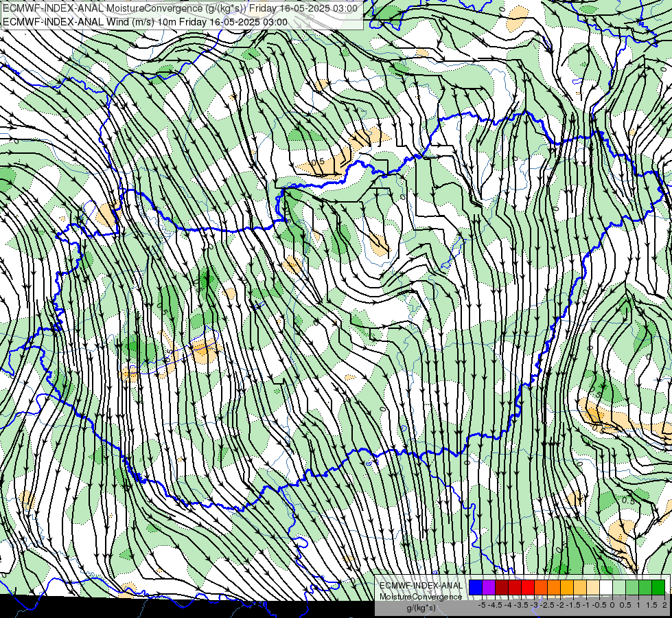Image resolution: width=672 pixels, height=618 pixels.
Task: Click the pale peach swatch between -1 and -0.5
Action: click(593, 588)
